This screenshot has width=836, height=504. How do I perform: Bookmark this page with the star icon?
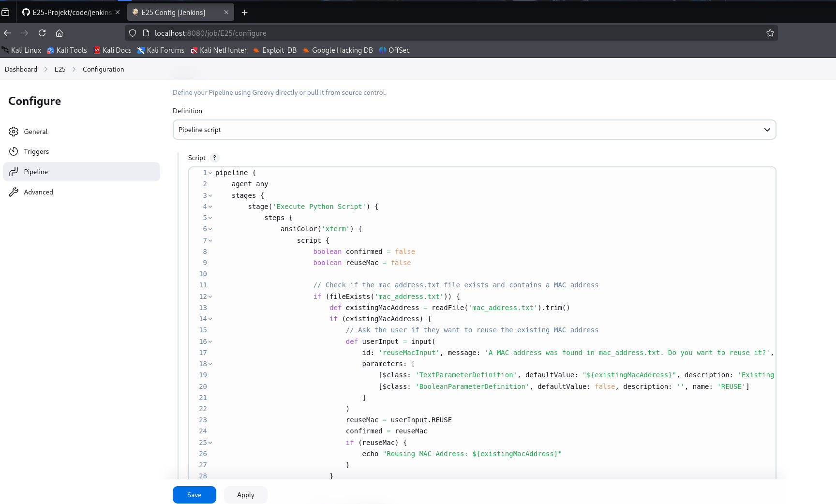(770, 33)
